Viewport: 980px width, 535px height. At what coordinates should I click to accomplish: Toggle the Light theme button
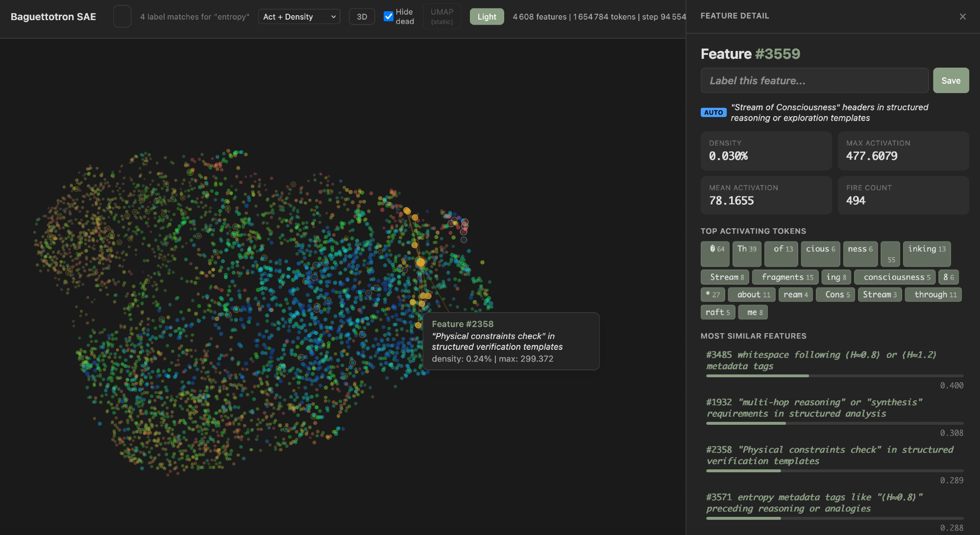[487, 17]
